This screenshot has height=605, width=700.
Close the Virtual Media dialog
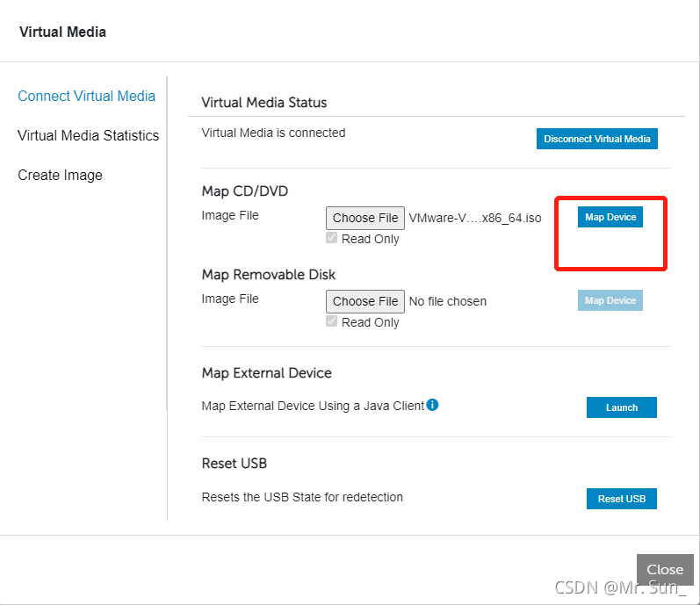665,569
